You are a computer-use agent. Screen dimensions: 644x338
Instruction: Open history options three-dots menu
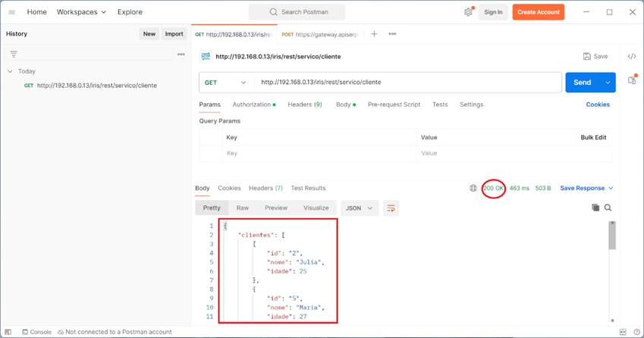181,55
